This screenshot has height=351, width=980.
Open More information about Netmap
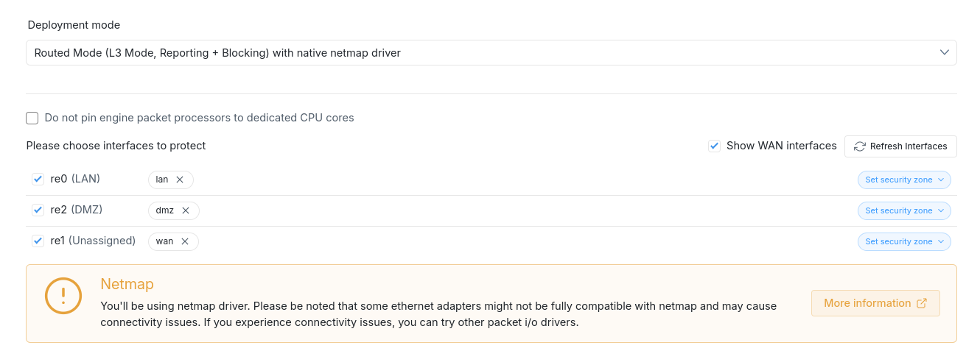tap(867, 303)
